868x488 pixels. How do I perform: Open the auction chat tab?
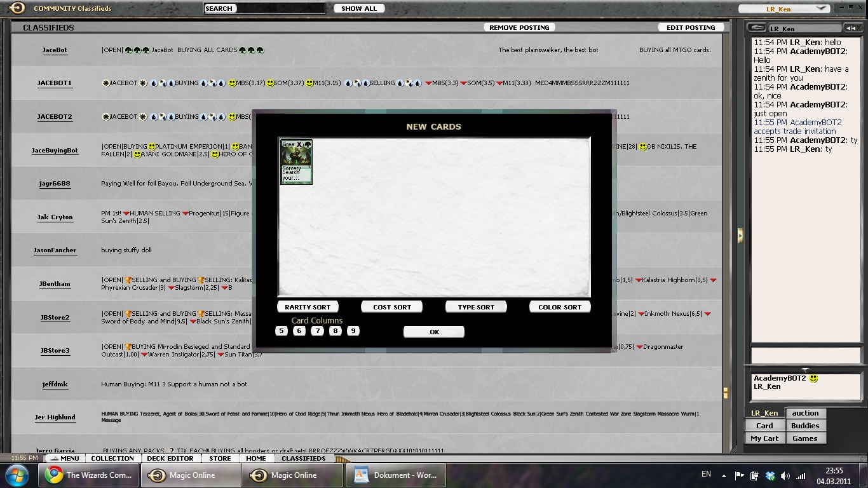coord(805,413)
